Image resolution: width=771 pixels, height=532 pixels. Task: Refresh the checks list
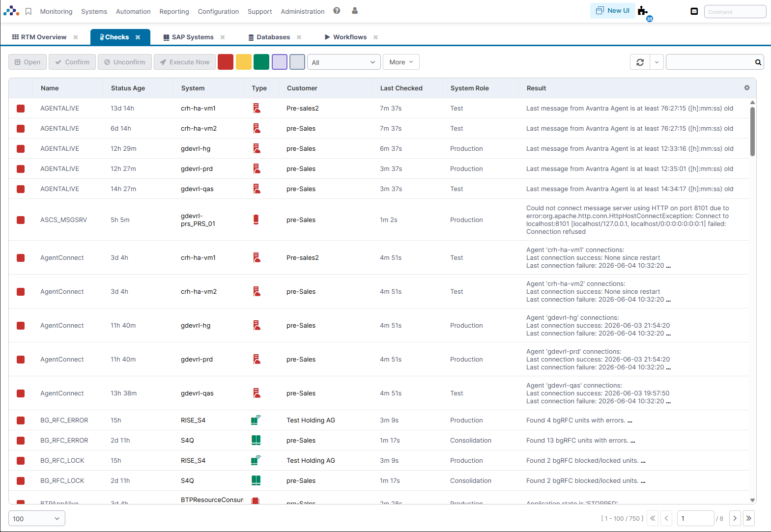tap(640, 62)
